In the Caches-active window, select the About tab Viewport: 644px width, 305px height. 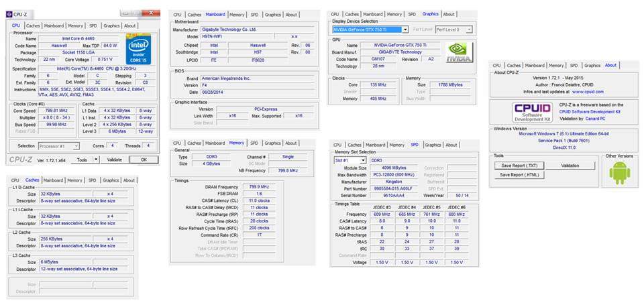[129, 180]
